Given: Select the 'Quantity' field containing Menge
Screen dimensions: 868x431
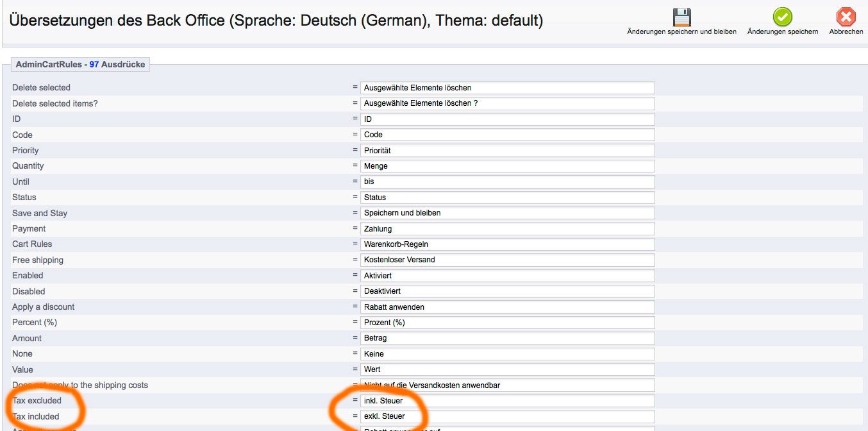Looking at the screenshot, I should (507, 166).
